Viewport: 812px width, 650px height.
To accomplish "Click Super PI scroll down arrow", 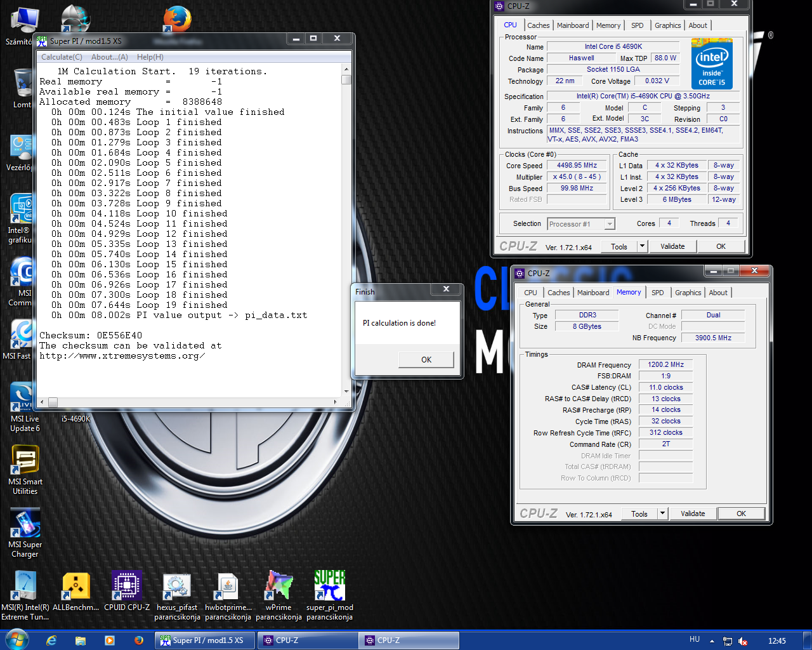I will [x=346, y=391].
